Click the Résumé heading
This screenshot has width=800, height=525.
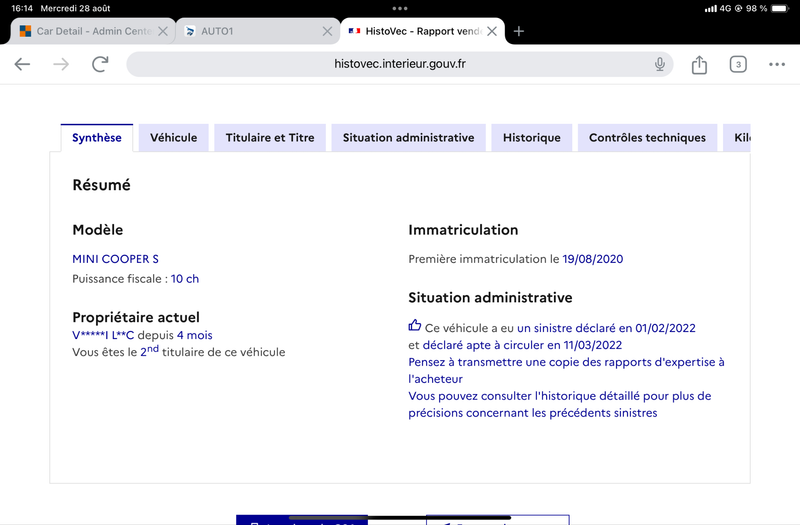point(102,185)
